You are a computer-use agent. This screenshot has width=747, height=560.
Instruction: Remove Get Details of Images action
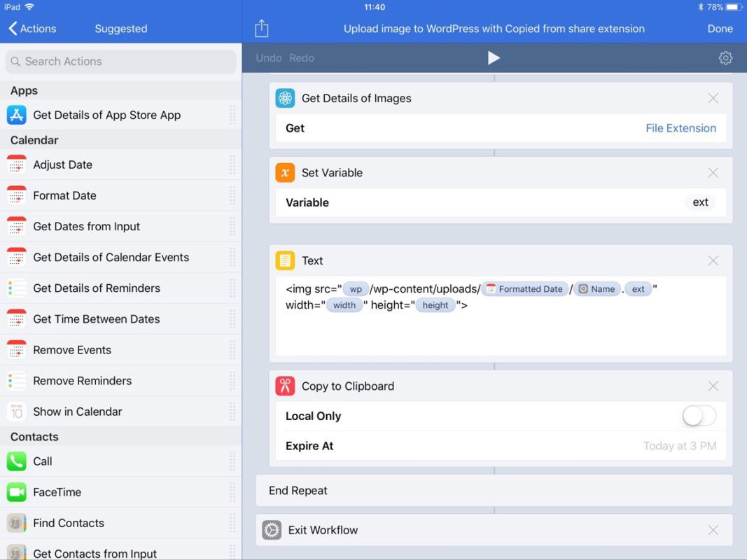(x=713, y=98)
